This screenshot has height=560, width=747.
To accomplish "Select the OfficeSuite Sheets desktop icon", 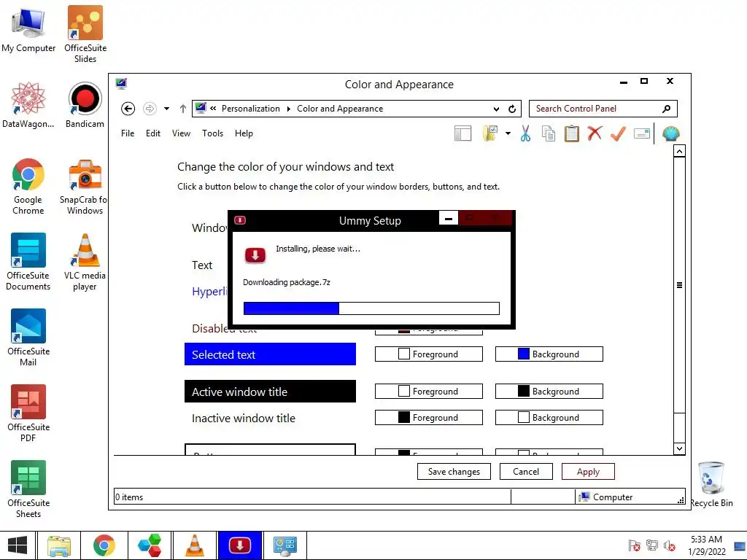I will tap(28, 489).
